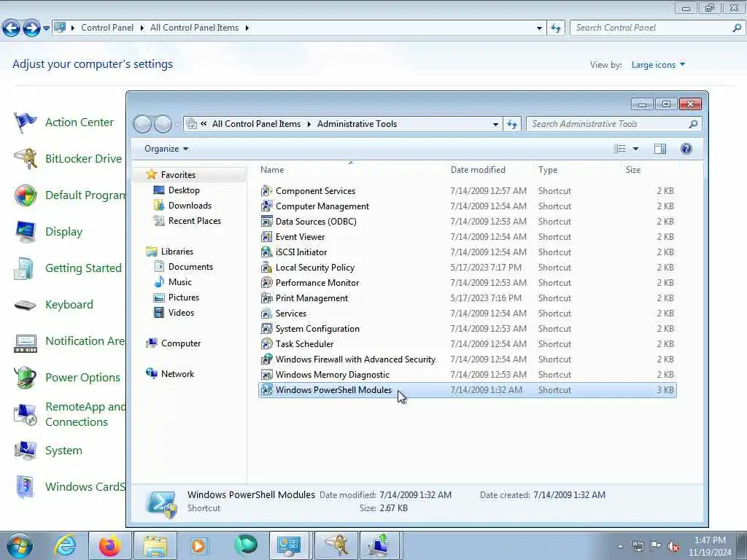Select the Print Management icon
The image size is (747, 560).
(267, 298)
